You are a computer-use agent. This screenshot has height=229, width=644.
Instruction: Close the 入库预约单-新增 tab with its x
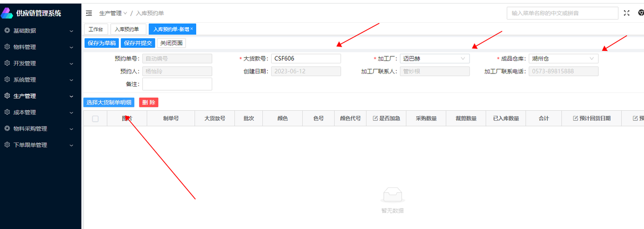192,29
